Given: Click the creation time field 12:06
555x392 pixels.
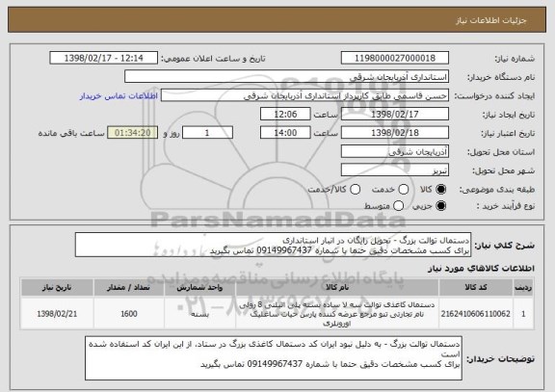Looking at the screenshot, I should [285, 115].
